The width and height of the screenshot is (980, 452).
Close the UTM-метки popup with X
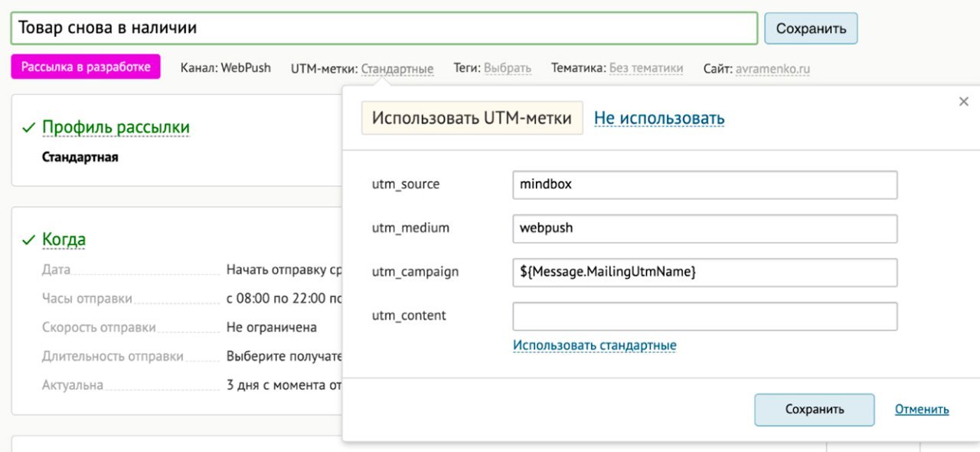coord(964,101)
